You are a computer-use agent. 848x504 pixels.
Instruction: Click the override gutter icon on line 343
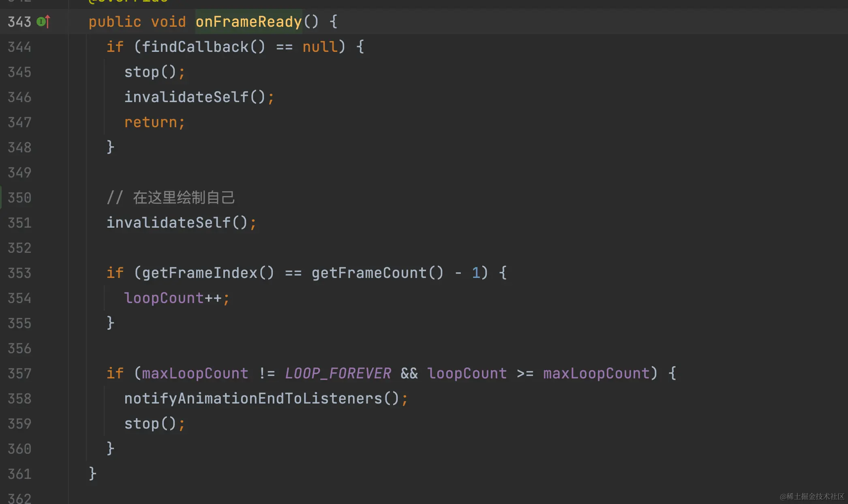[x=43, y=21]
